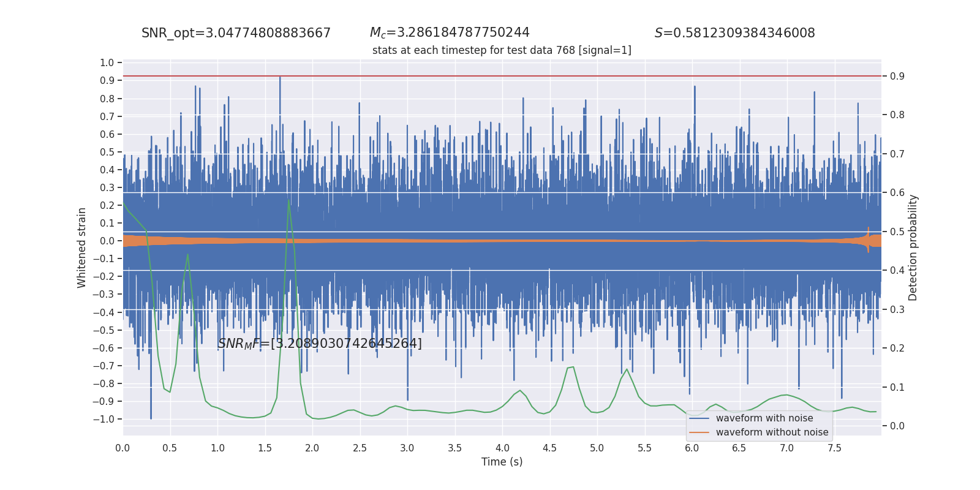Click right axis tick label 0.7
Viewport: 980px width, 490px height.
point(897,154)
